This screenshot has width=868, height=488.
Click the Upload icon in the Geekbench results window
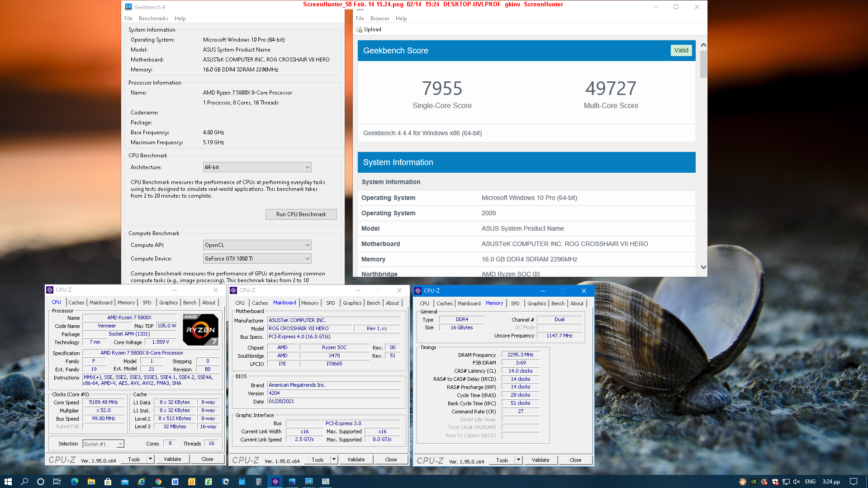tap(359, 29)
